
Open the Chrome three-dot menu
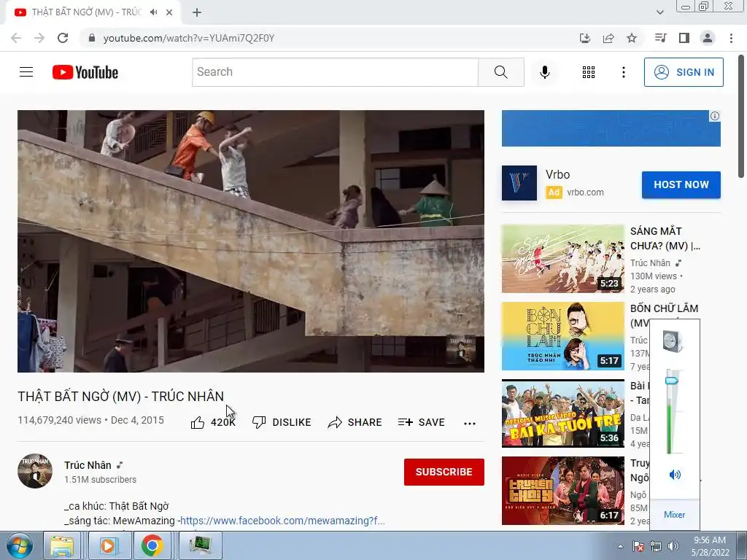(731, 38)
